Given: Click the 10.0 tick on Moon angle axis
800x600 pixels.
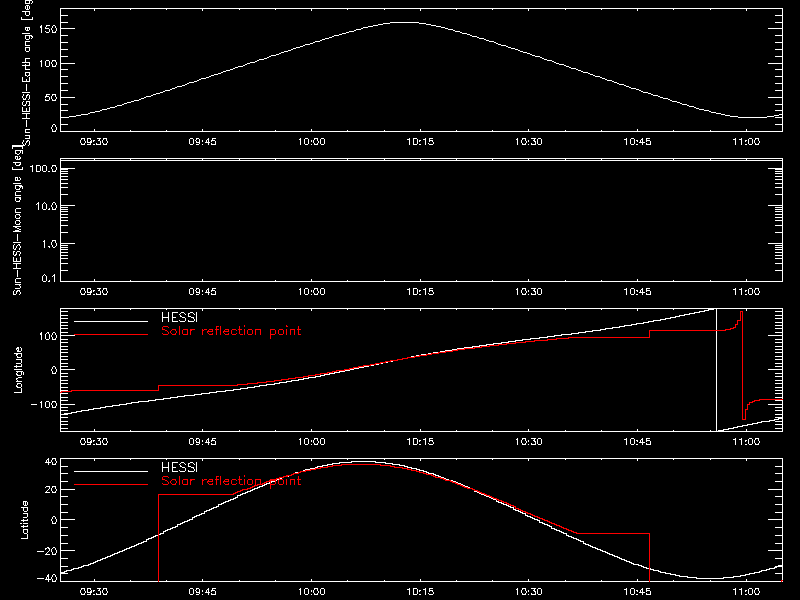Looking at the screenshot, I should (46, 206).
